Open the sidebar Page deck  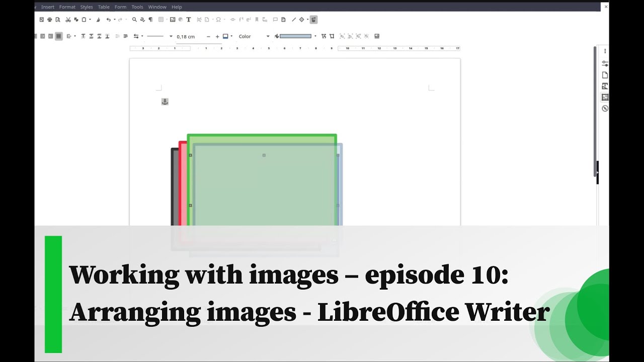(x=605, y=75)
